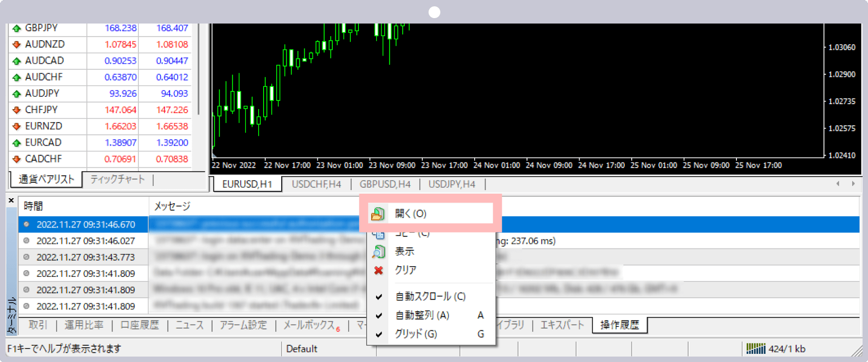Toggle グリッド (G) checkmark option
Image resolution: width=868 pixels, height=362 pixels.
pos(431,334)
